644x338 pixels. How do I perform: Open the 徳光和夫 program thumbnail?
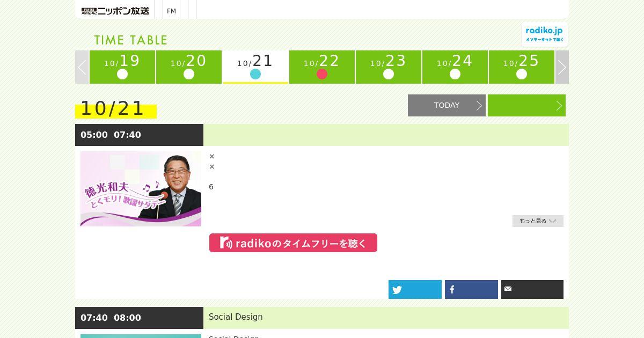point(141,189)
